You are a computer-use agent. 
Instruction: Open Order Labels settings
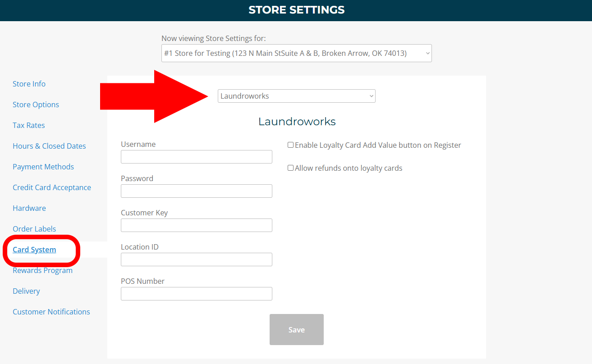click(34, 229)
